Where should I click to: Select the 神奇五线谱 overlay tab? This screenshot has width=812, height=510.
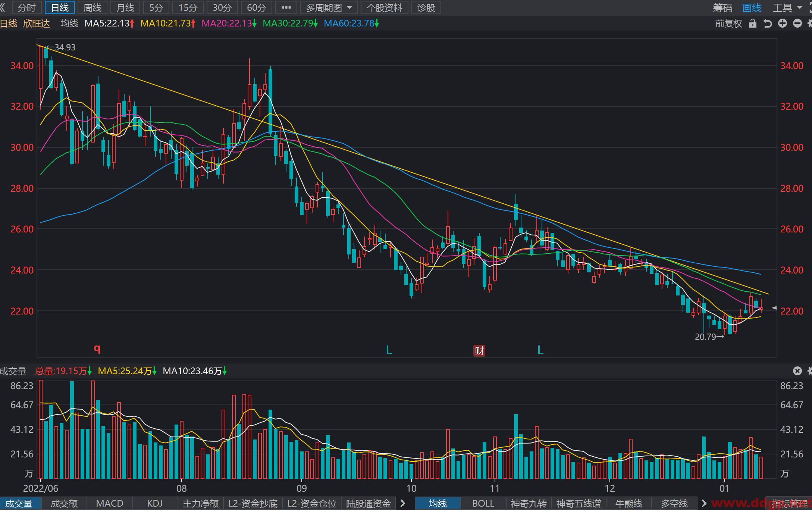(x=579, y=504)
